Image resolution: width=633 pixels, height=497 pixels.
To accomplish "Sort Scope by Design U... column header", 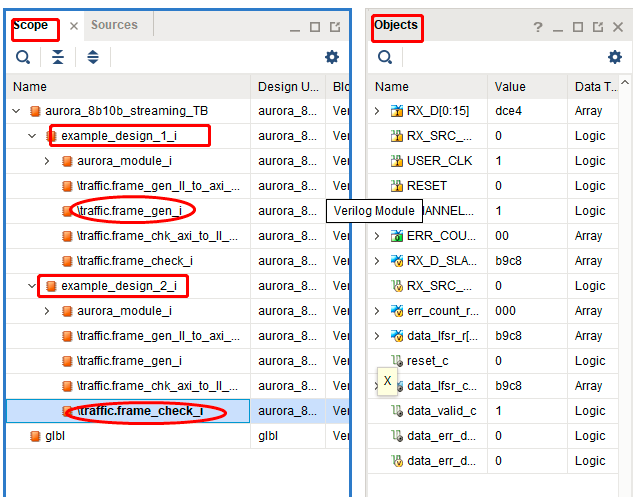I will (288, 86).
